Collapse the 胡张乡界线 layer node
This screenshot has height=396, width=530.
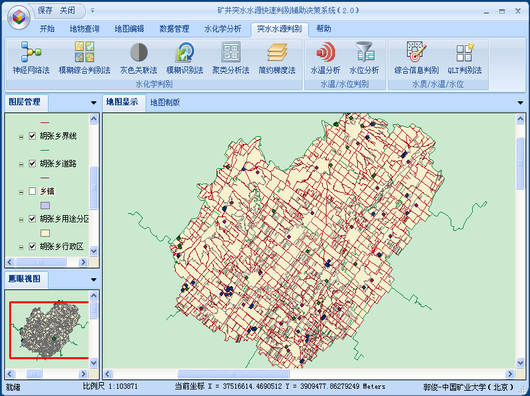tap(21, 137)
